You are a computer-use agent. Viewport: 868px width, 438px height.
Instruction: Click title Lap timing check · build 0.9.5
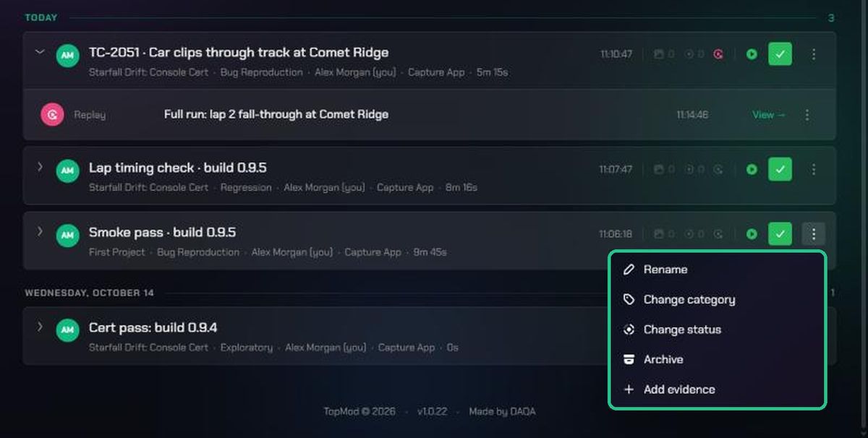tap(177, 168)
